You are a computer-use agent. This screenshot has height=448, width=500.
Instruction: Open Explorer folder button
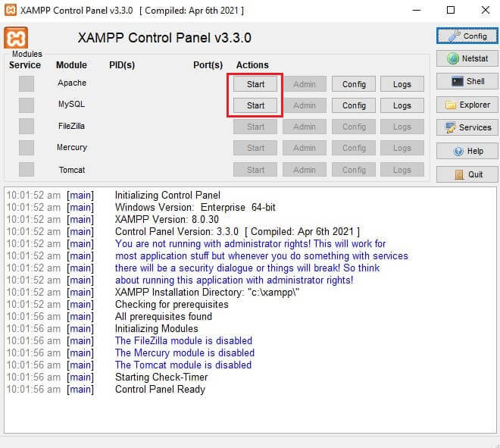[467, 105]
